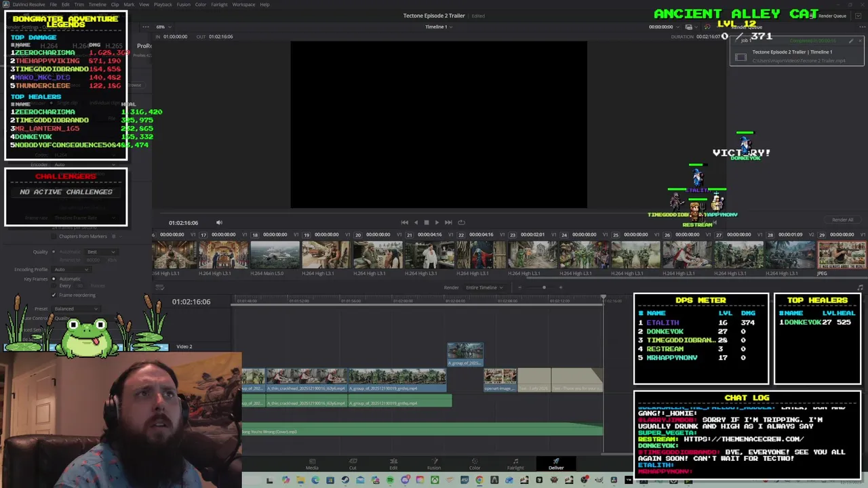Viewport: 868px width, 488px height.
Task: Enable Chapters from Markers checkbox
Action: coord(54,236)
